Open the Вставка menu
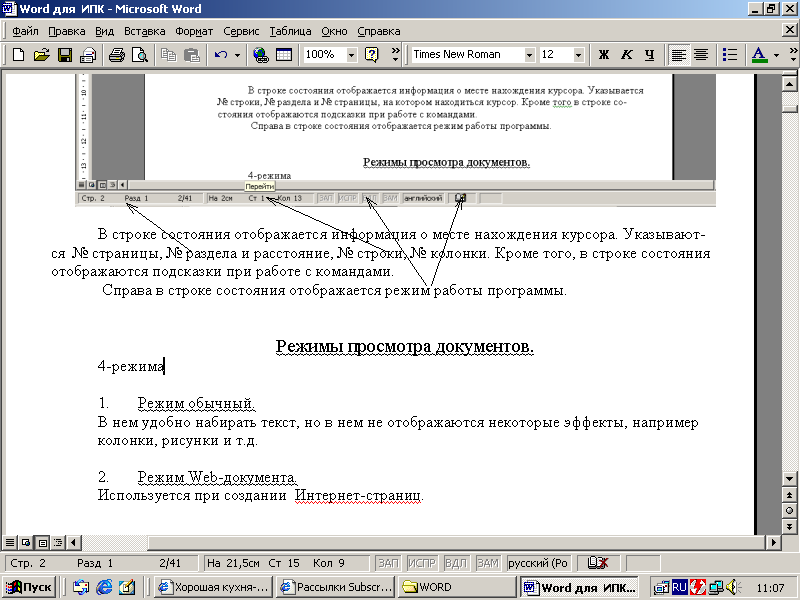 (144, 31)
